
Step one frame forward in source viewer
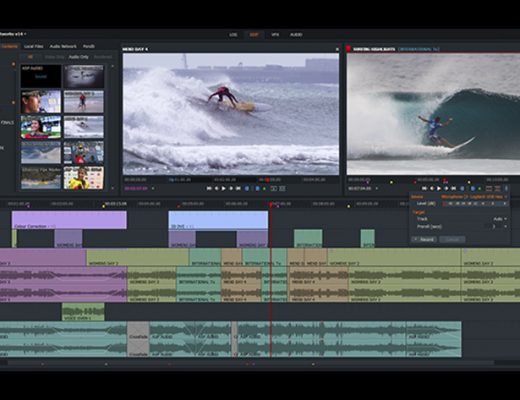click(231, 189)
